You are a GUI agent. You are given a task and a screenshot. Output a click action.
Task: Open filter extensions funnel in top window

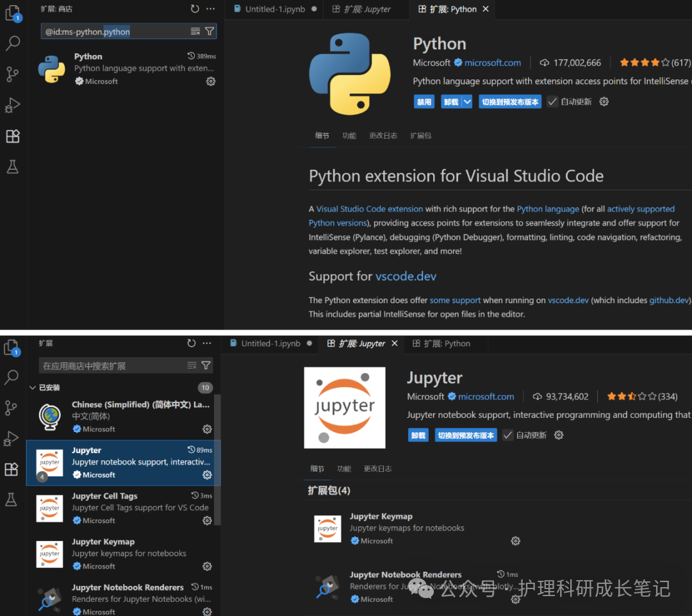[x=210, y=31]
